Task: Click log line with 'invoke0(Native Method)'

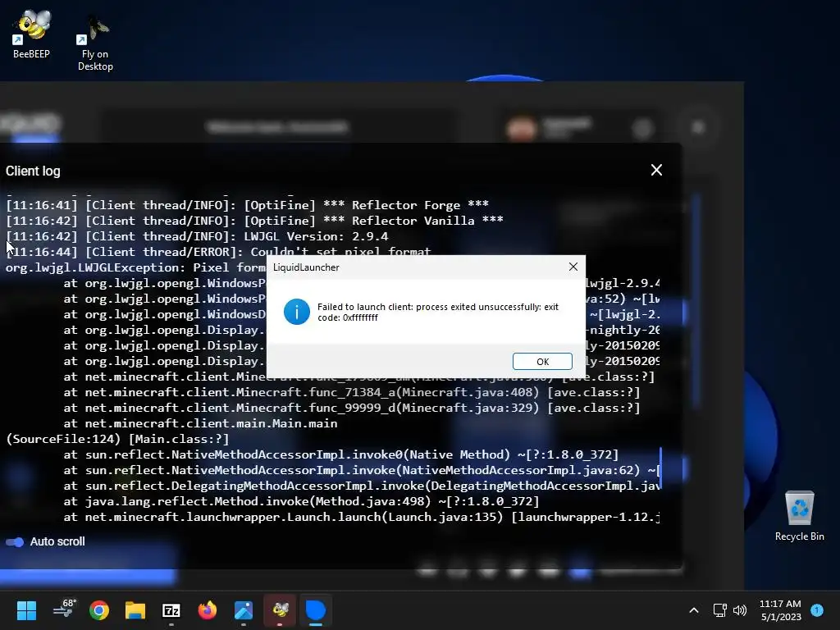Action: 340,454
